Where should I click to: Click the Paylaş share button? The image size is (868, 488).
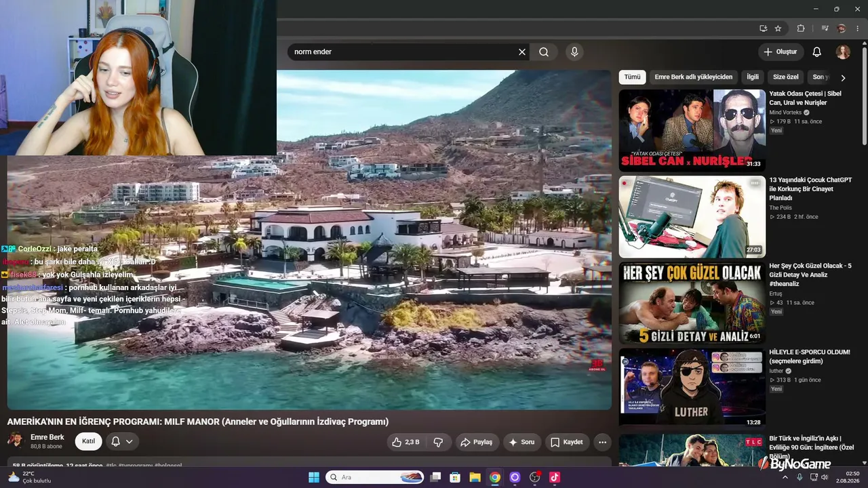pyautogui.click(x=477, y=442)
